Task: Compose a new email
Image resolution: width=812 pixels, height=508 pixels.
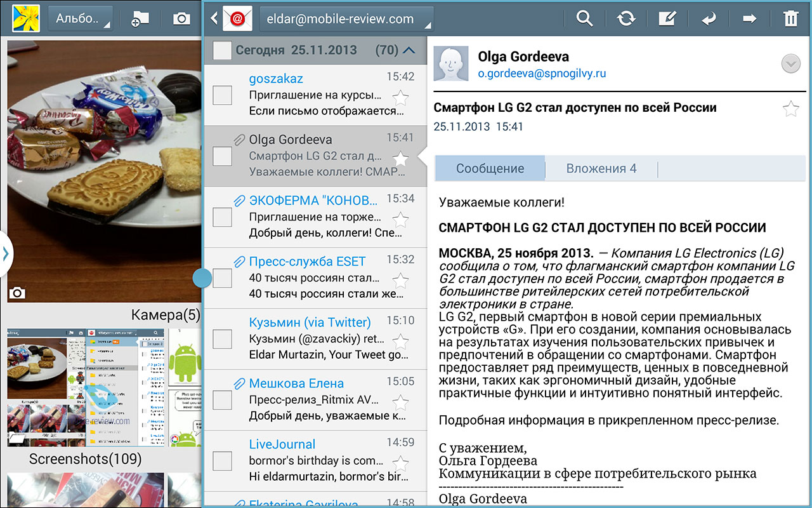Action: [x=667, y=18]
